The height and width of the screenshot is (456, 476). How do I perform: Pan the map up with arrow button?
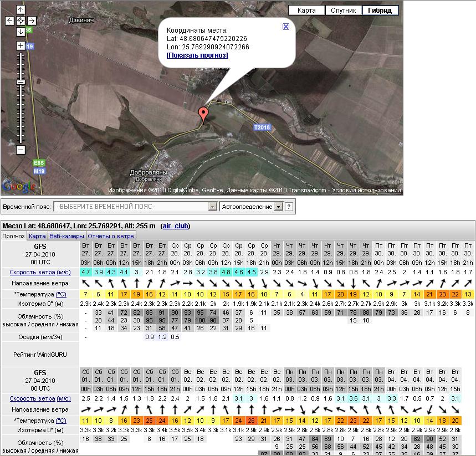[21, 9]
